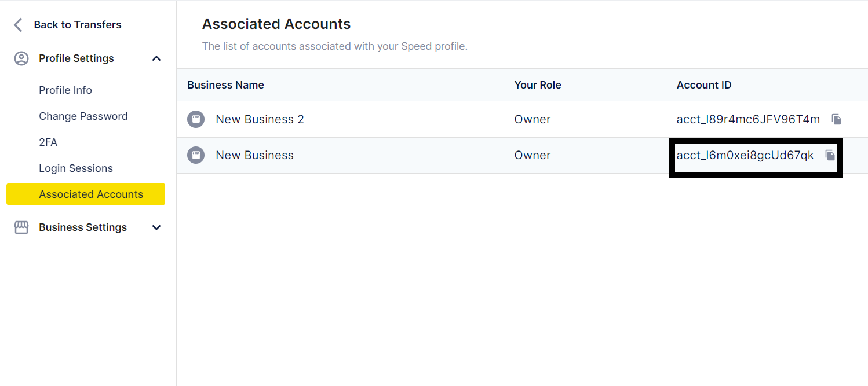
Task: Click the Back to Transfers link
Action: [x=78, y=25]
